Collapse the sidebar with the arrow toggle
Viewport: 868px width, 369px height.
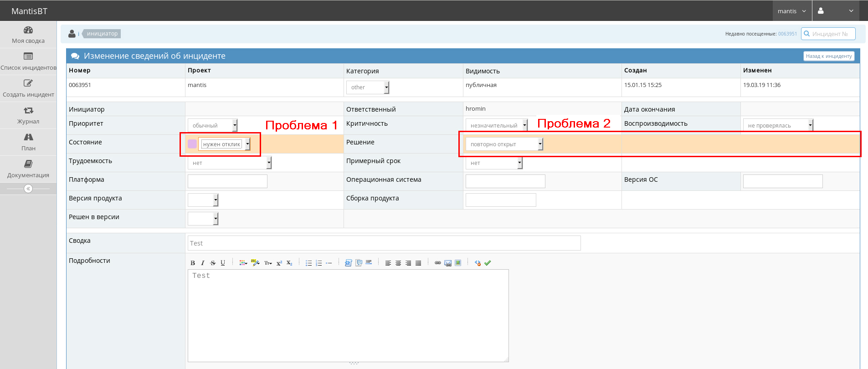click(x=28, y=189)
